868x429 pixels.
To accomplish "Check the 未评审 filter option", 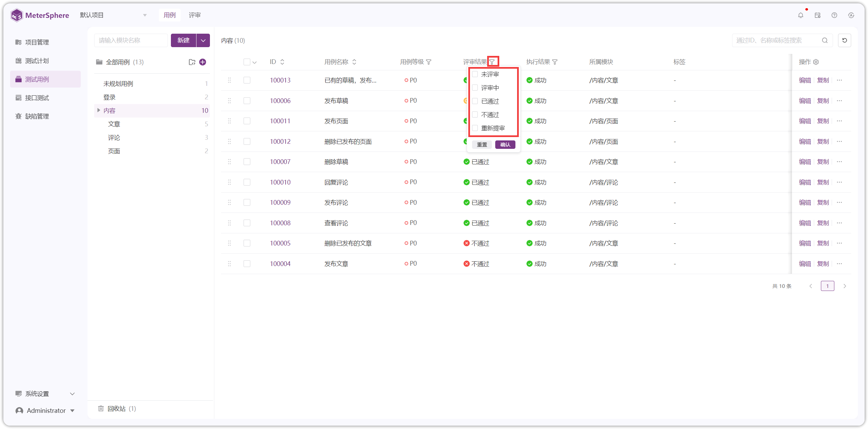I will (x=475, y=74).
